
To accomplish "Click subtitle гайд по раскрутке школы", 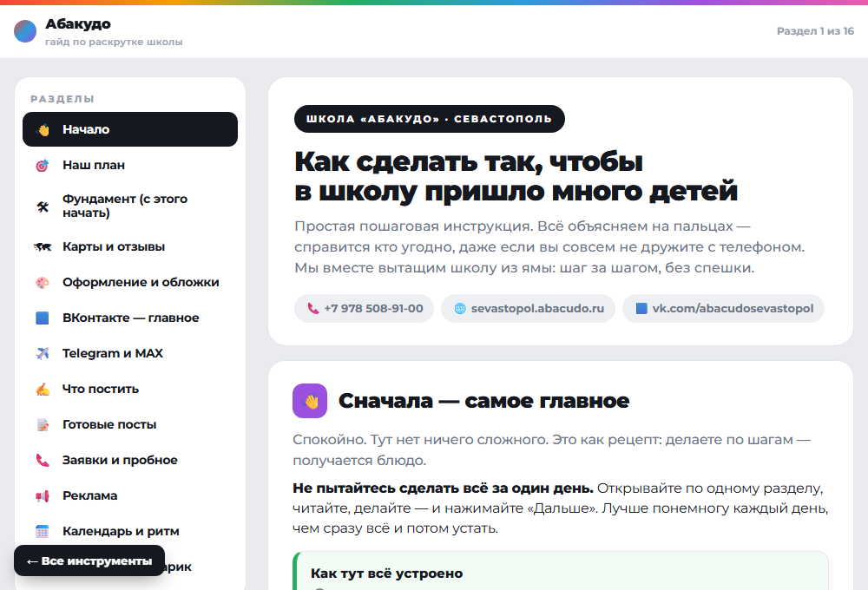I will point(114,42).
